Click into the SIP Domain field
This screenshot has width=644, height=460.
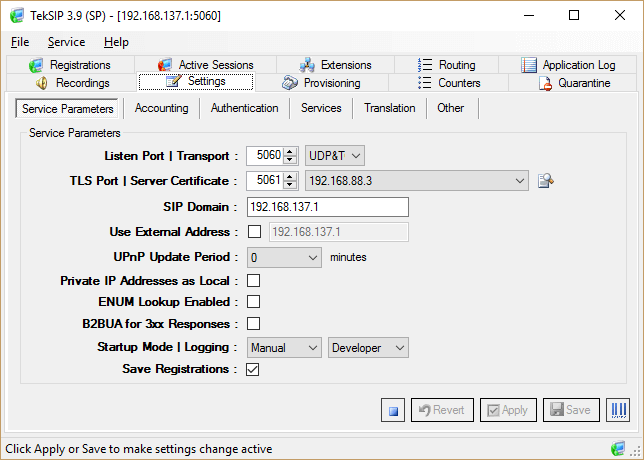(328, 207)
